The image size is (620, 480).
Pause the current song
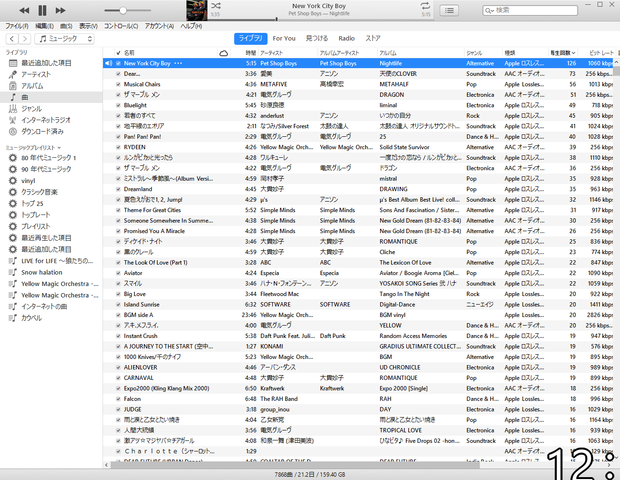[x=42, y=10]
